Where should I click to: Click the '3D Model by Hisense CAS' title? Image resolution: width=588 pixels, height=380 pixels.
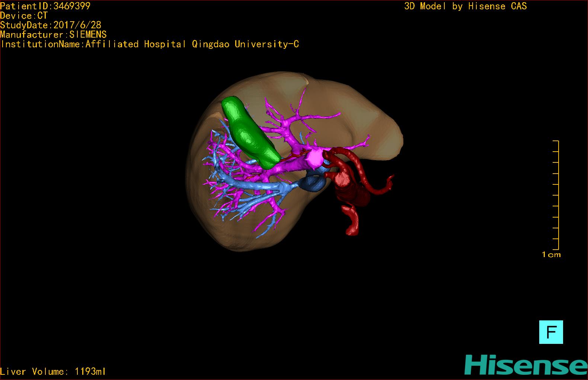pos(466,6)
